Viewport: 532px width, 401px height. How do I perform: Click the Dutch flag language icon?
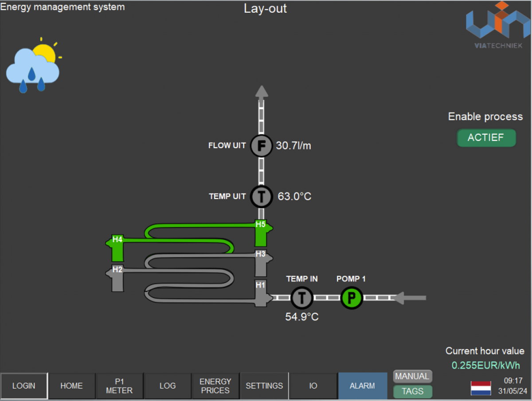point(481,388)
